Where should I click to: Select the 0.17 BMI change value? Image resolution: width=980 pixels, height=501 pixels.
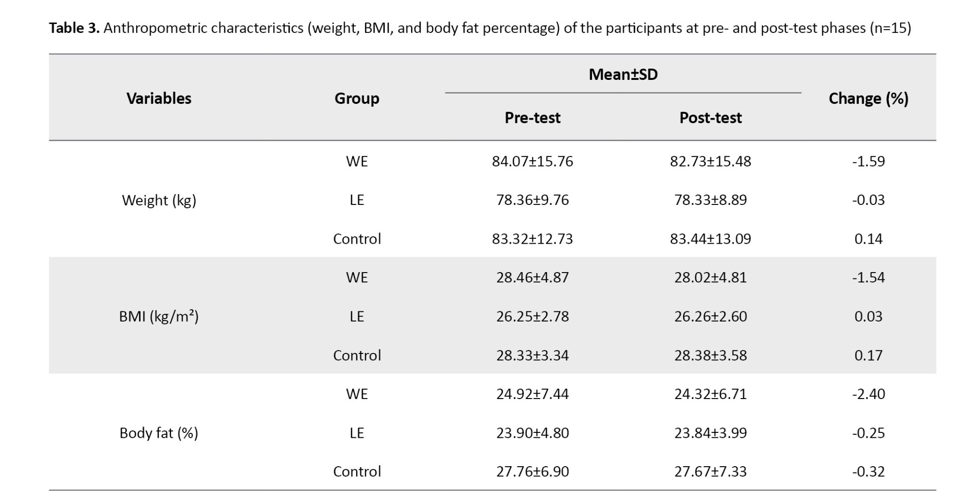[x=868, y=355]
